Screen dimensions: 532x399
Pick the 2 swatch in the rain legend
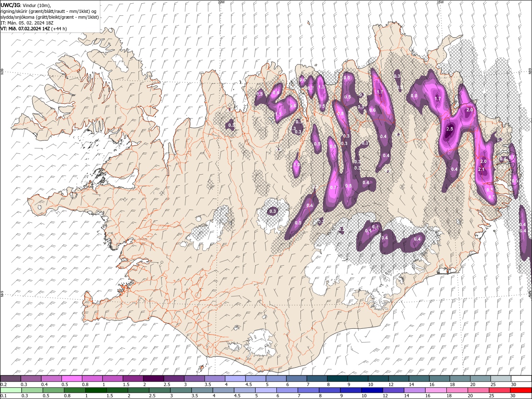138,390
